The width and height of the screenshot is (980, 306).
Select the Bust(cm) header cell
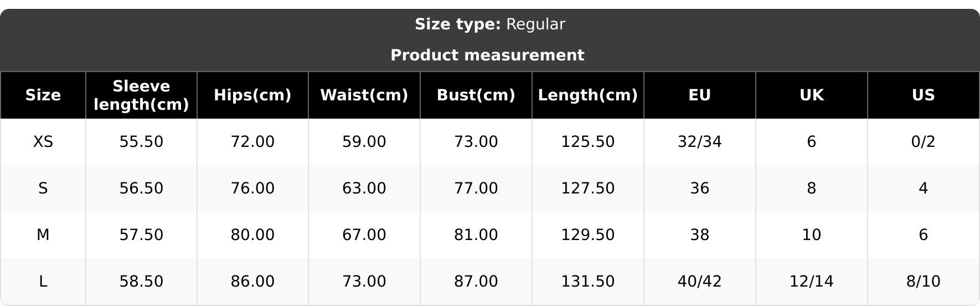tap(476, 95)
